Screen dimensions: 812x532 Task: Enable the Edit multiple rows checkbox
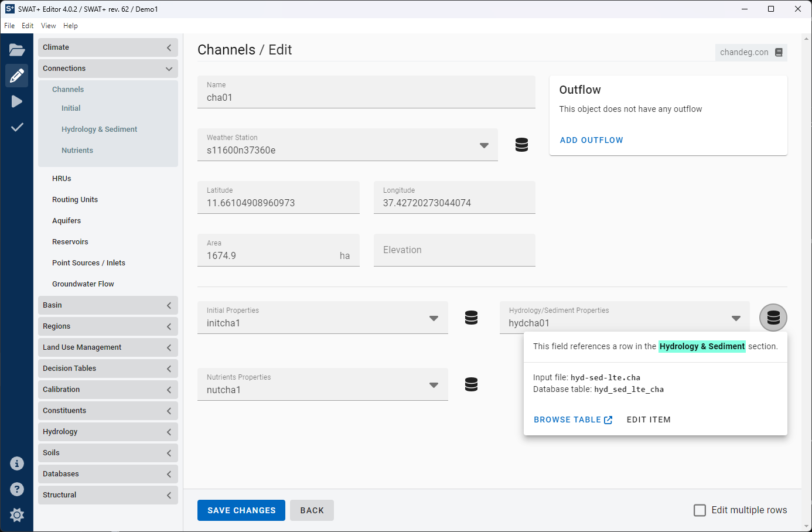(700, 510)
